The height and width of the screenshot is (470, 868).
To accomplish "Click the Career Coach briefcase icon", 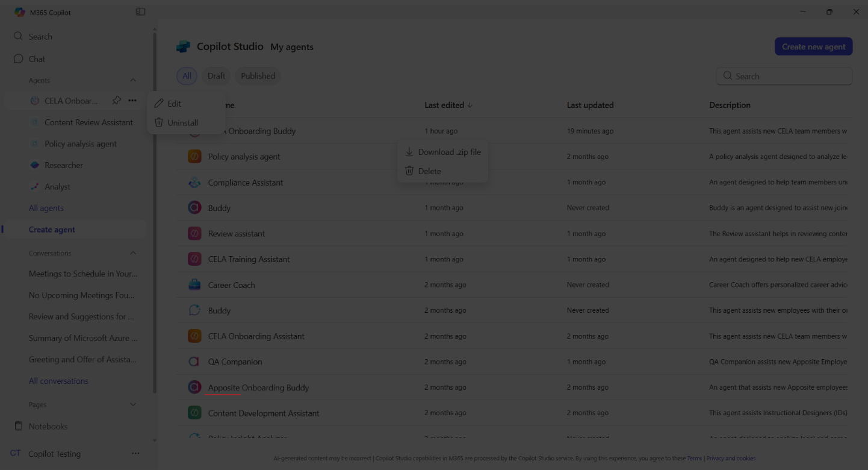I will pos(194,285).
